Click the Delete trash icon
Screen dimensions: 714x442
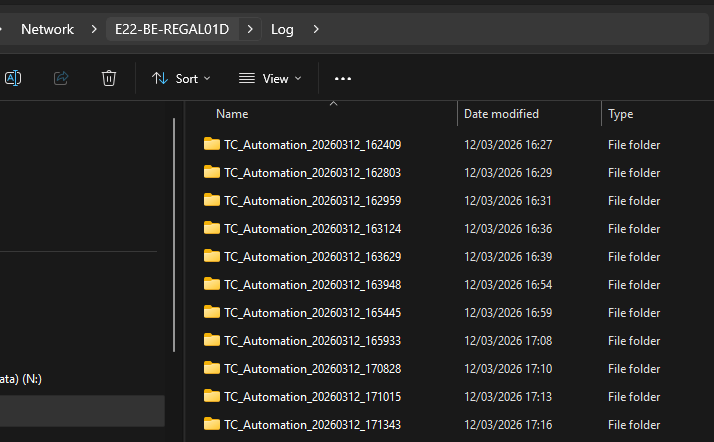[x=109, y=78]
